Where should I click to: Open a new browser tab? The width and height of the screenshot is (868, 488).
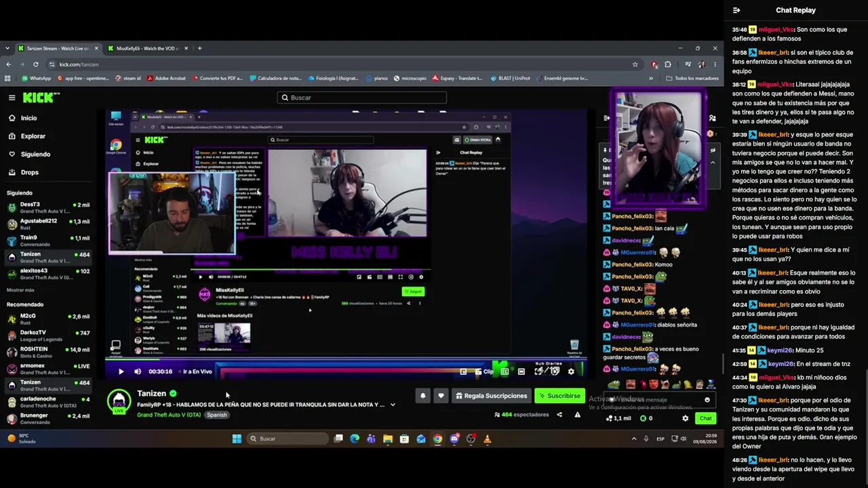pyautogui.click(x=199, y=48)
